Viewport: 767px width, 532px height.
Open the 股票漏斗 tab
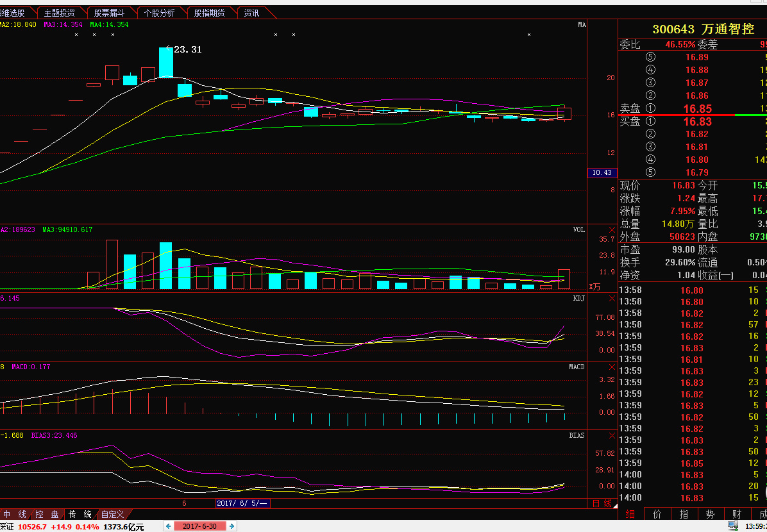click(109, 13)
